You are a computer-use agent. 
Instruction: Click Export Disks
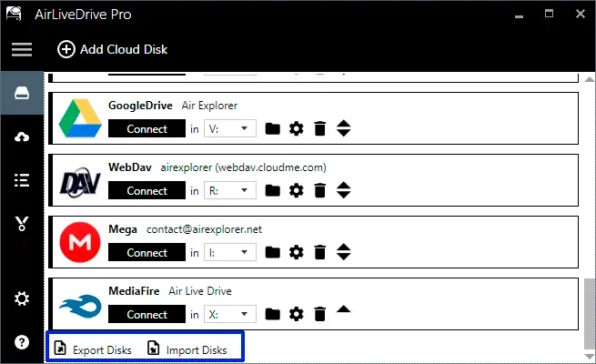pos(93,349)
